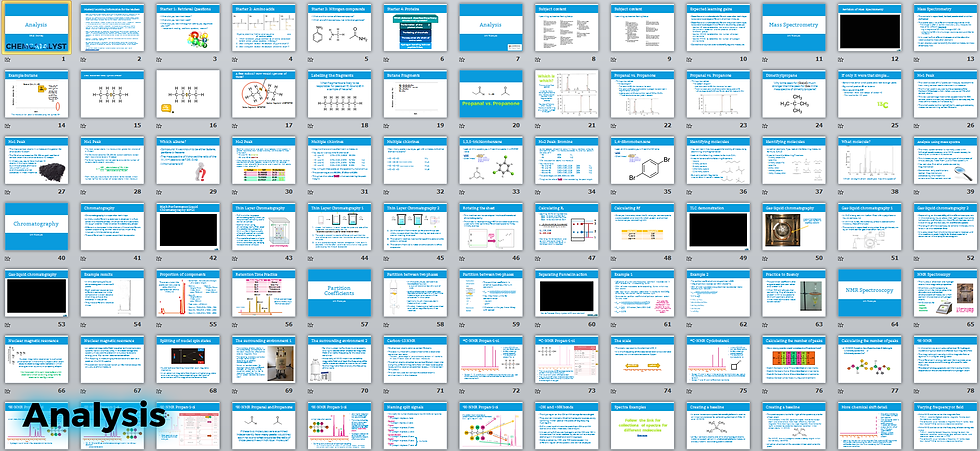980x451 pixels.
Task: Click the animation star under slide 35
Action: pos(614,191)
